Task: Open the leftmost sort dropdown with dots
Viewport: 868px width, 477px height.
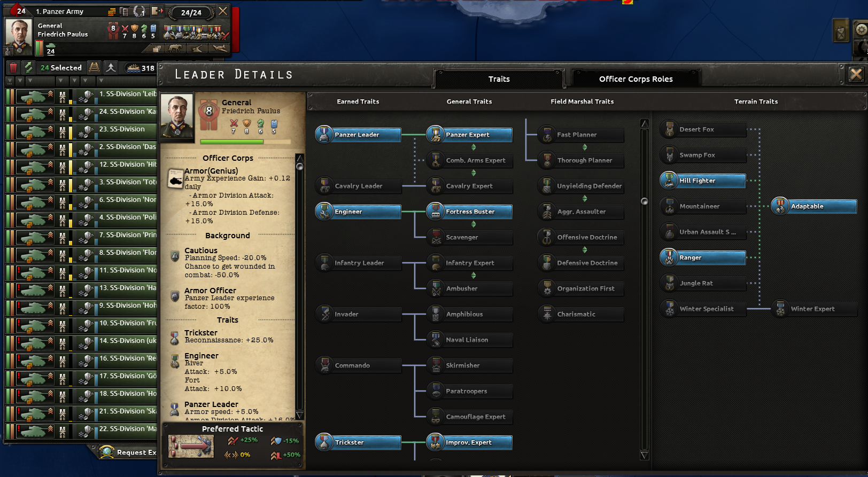Action: click(9, 81)
